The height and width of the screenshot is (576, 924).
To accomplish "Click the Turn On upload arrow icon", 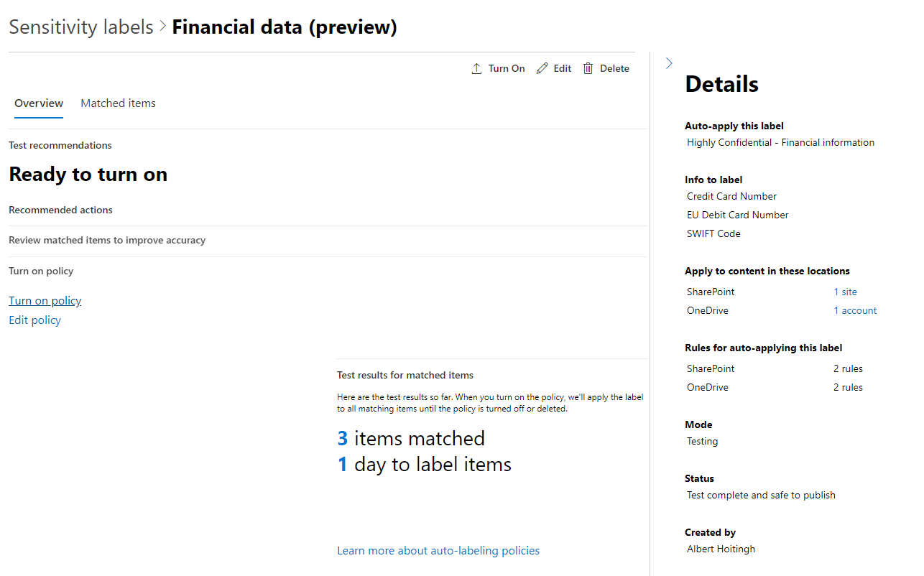I will (x=476, y=69).
